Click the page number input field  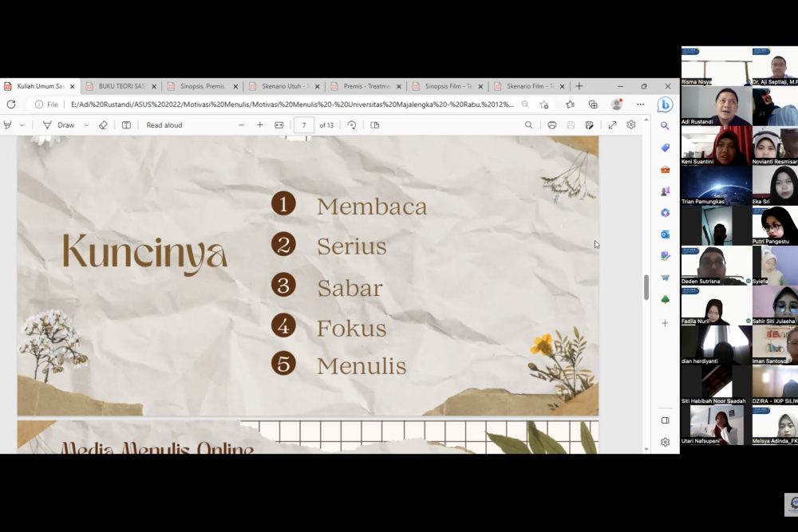304,125
